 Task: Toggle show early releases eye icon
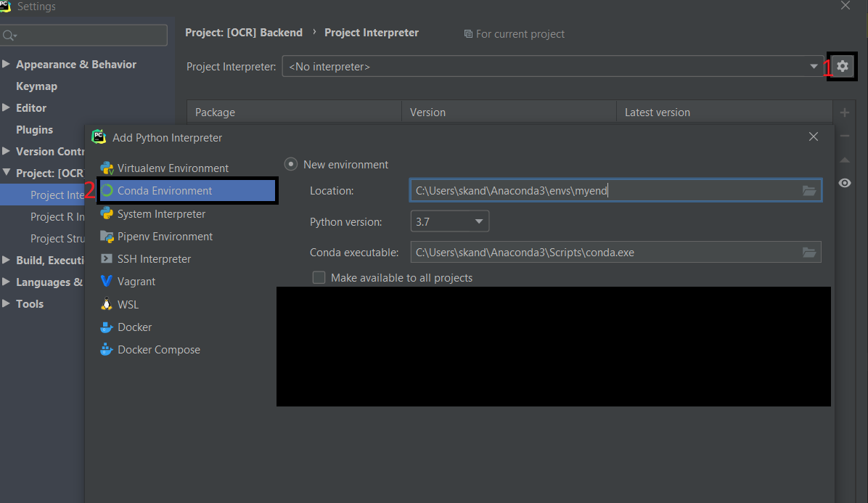(x=845, y=183)
